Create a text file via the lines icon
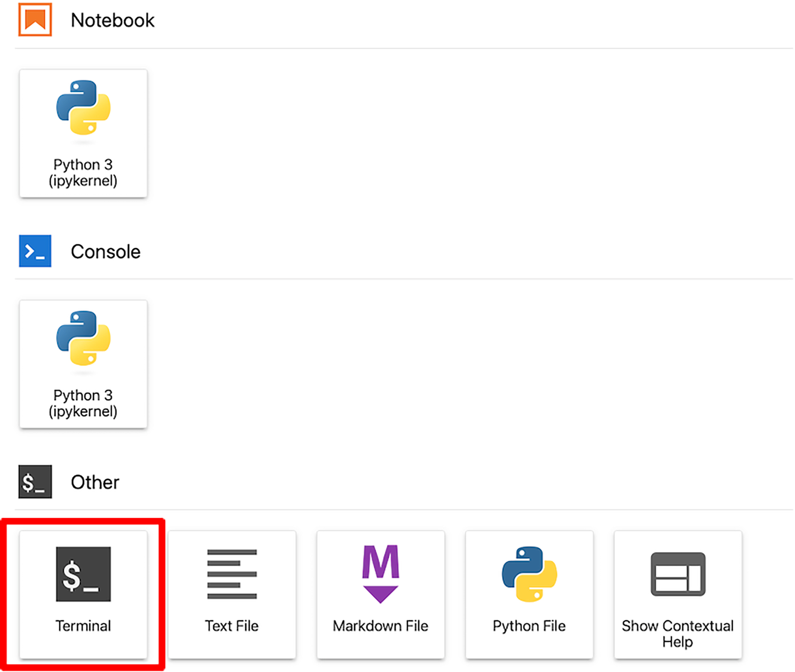This screenshot has height=672, width=795. (x=232, y=574)
